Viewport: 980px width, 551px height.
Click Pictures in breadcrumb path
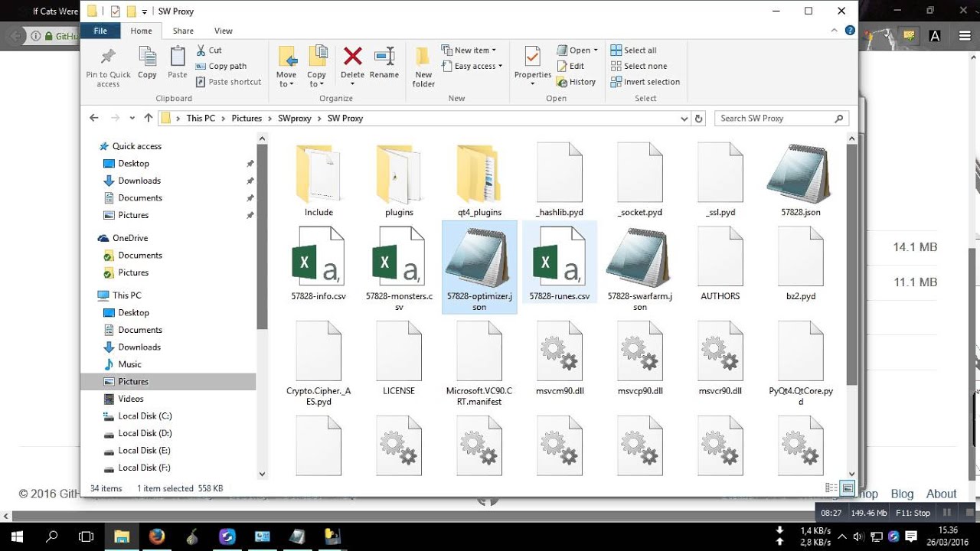pos(247,119)
